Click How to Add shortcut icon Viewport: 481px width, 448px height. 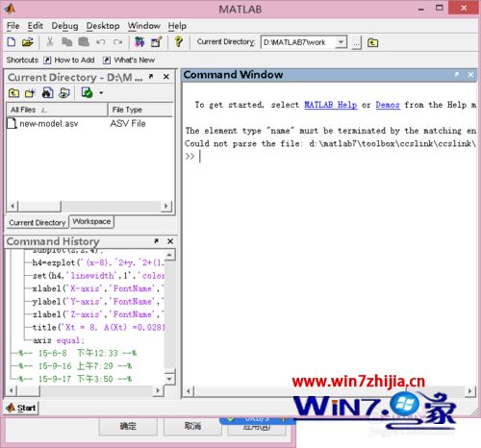coord(47,61)
